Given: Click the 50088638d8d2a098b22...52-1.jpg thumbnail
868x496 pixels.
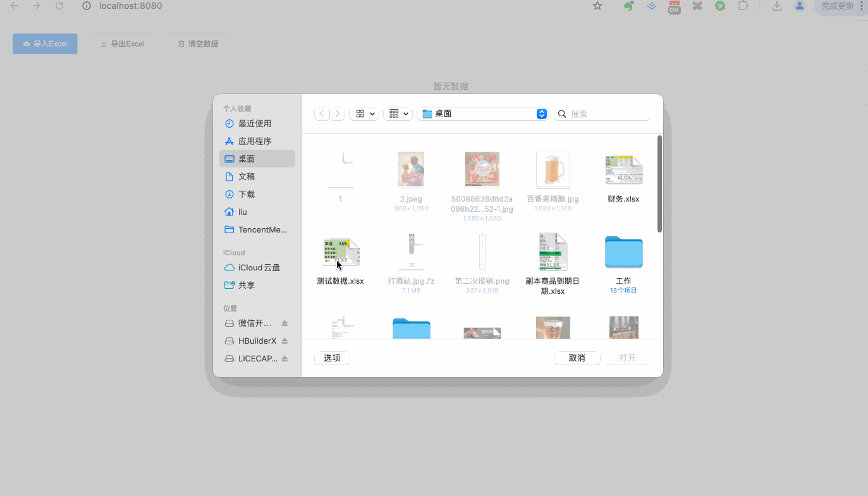Looking at the screenshot, I should point(482,169).
